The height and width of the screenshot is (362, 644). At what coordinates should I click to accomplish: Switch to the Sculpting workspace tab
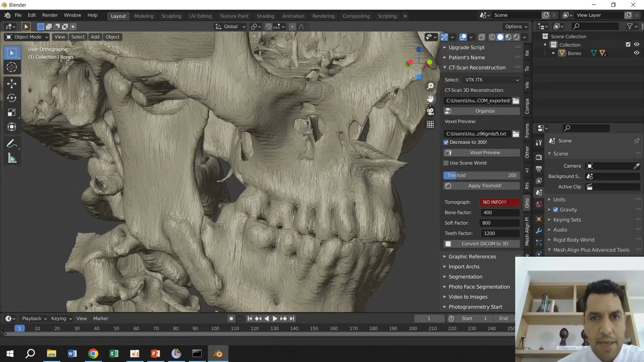click(171, 16)
